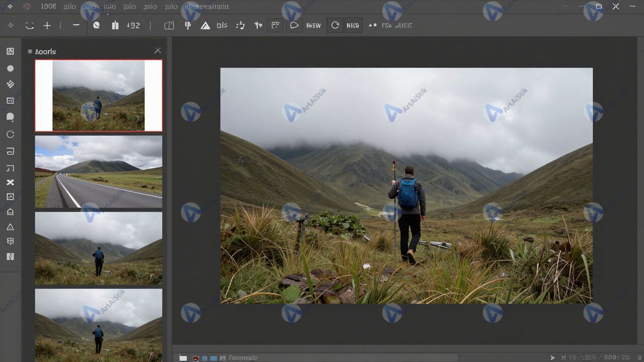
Task: Open the 1008 menu in the top menu bar
Action: (x=48, y=7)
